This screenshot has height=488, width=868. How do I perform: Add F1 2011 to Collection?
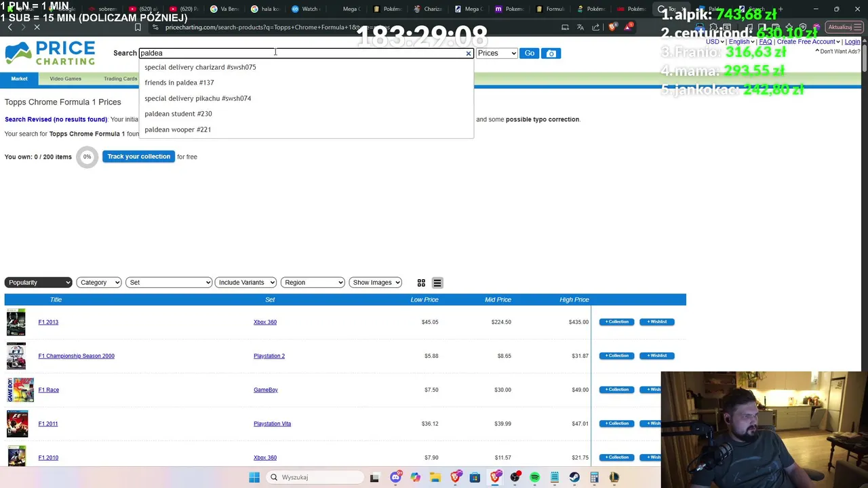click(616, 424)
